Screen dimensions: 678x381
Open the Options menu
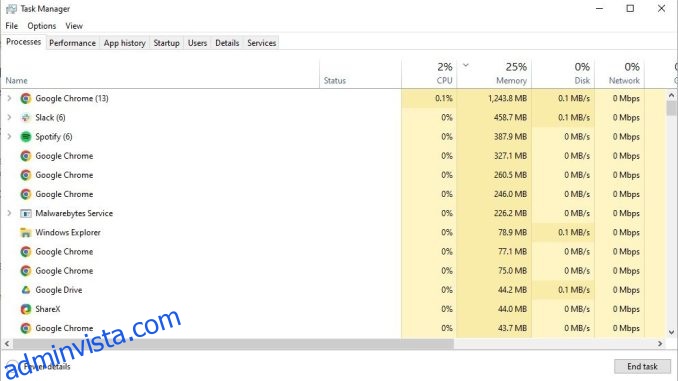pos(42,26)
